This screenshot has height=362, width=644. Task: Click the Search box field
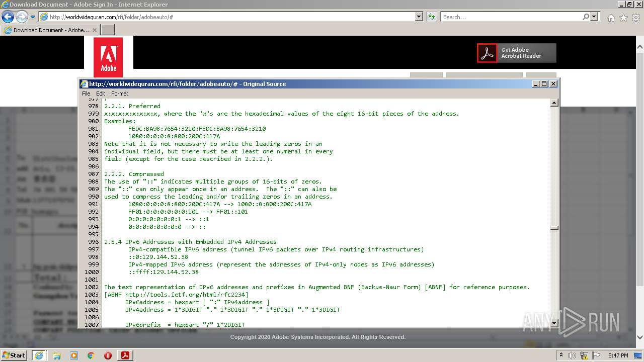[511, 17]
